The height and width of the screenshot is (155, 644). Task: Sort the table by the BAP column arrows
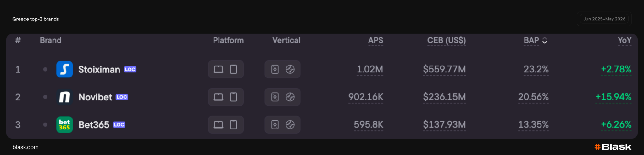click(545, 41)
